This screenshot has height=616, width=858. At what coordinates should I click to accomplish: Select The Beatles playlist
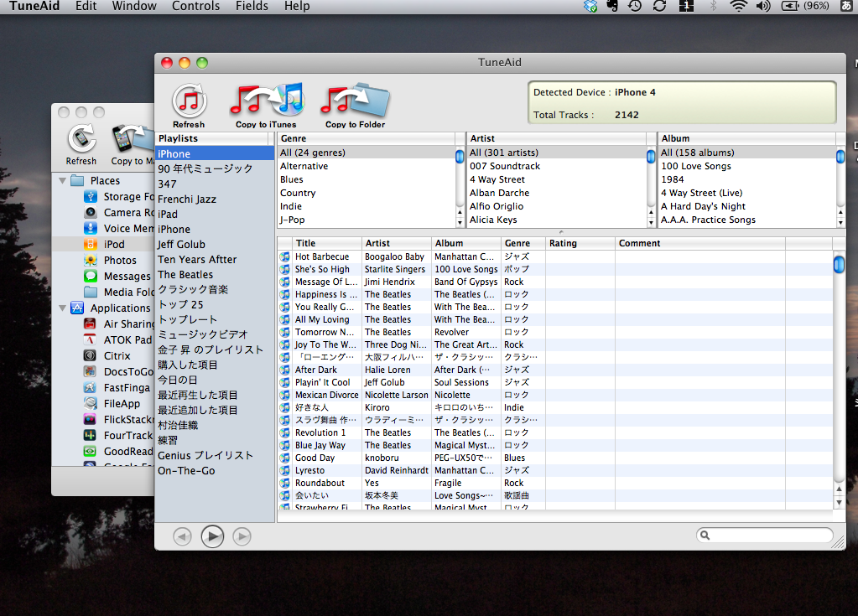(x=215, y=274)
